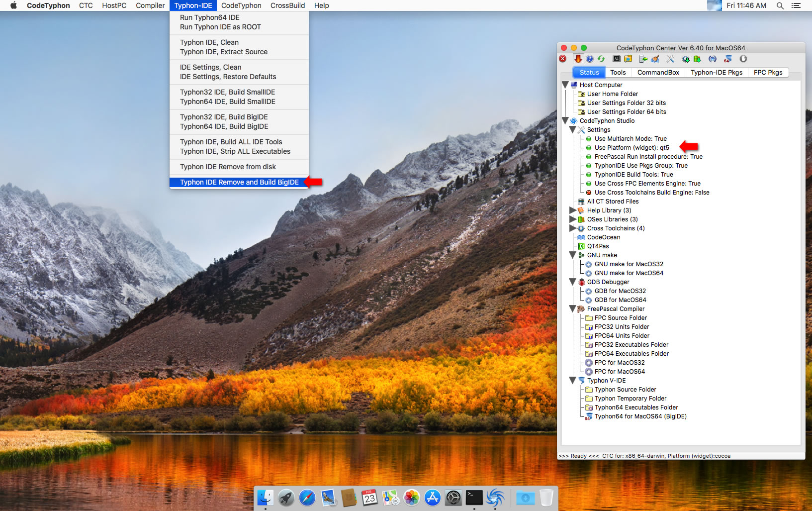This screenshot has height=511, width=812.
Task: Open help via the blue question mark icon
Action: point(590,59)
